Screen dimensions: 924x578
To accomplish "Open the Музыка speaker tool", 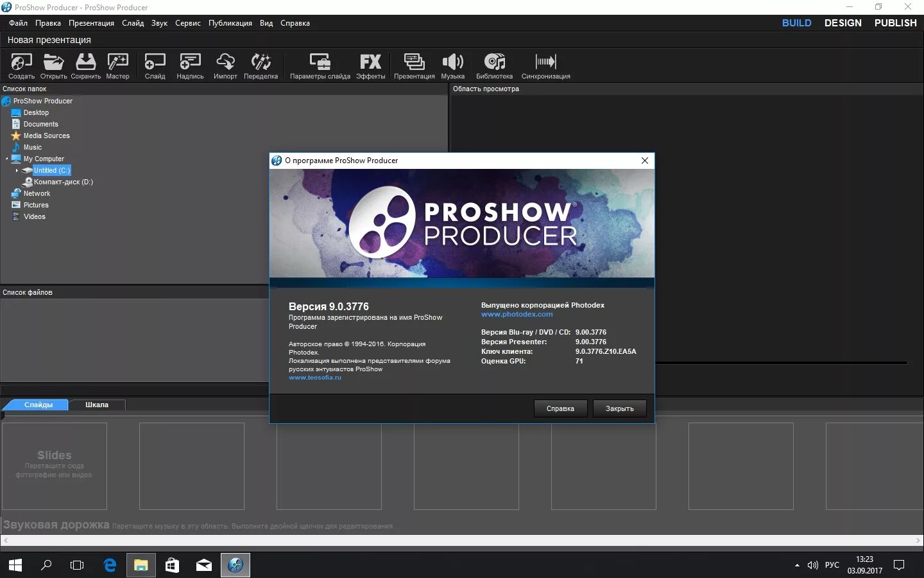I will [453, 66].
